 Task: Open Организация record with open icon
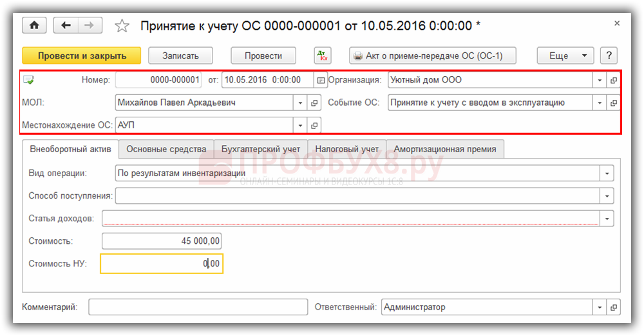tap(613, 81)
